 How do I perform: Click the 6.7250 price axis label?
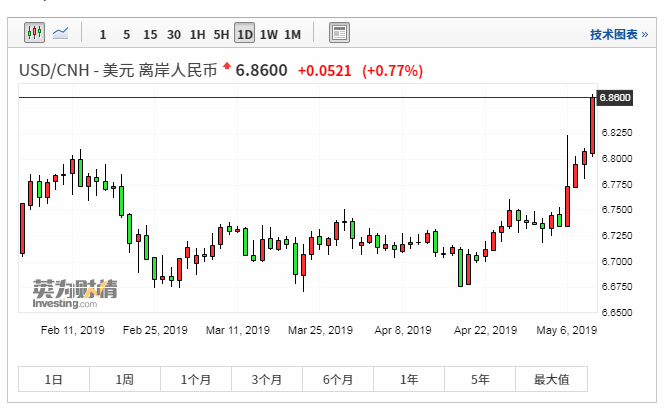(x=617, y=236)
